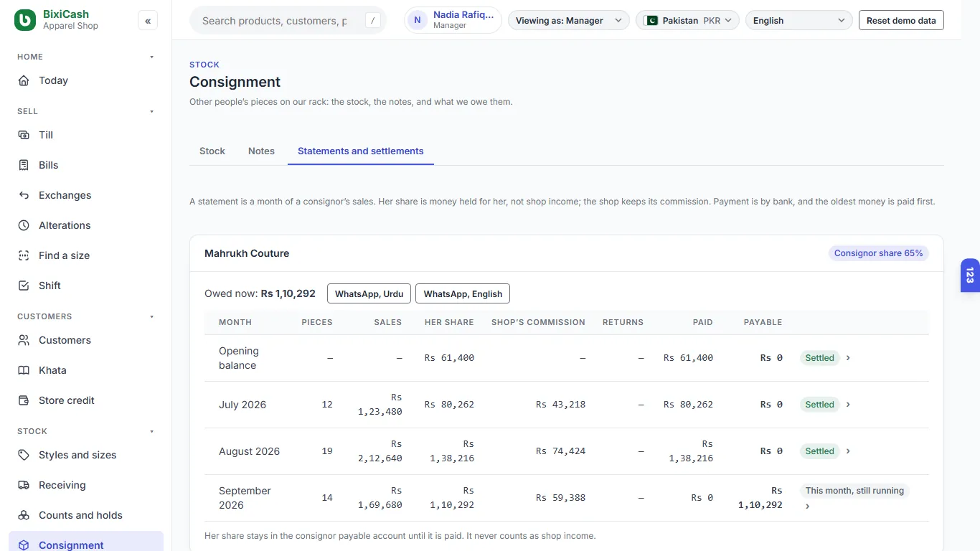Open Today via its home icon
This screenshot has height=551, width=980.
click(x=24, y=80)
